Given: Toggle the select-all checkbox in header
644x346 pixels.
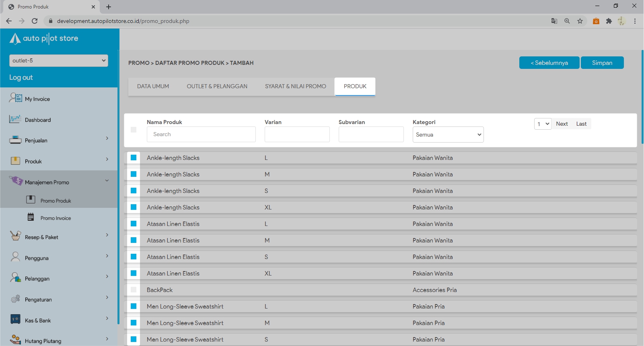Looking at the screenshot, I should 134,130.
